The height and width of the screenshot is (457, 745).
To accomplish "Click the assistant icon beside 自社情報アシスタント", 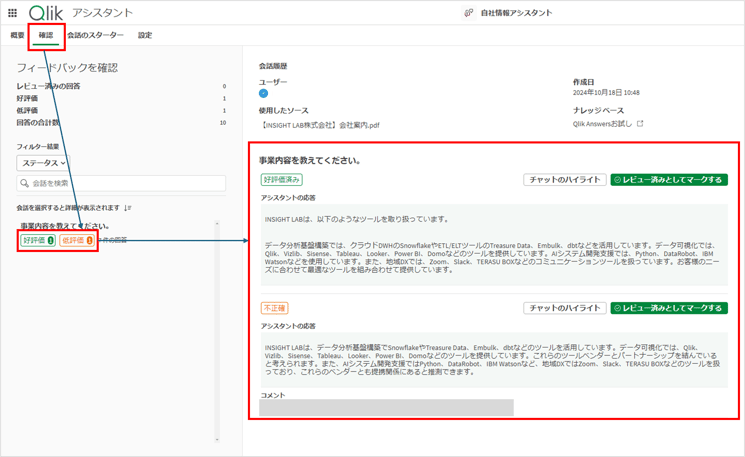I will pyautogui.click(x=468, y=13).
